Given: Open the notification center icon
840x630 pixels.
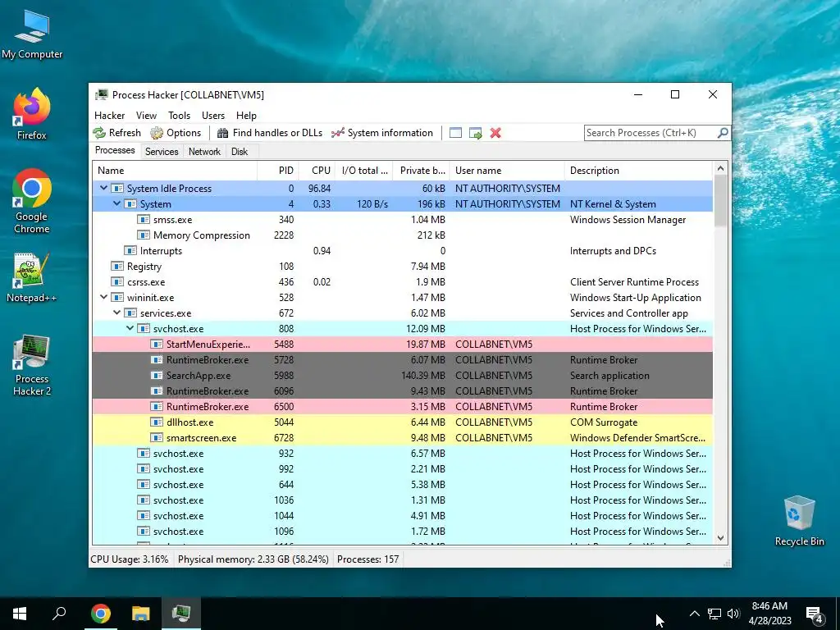Looking at the screenshot, I should point(815,614).
